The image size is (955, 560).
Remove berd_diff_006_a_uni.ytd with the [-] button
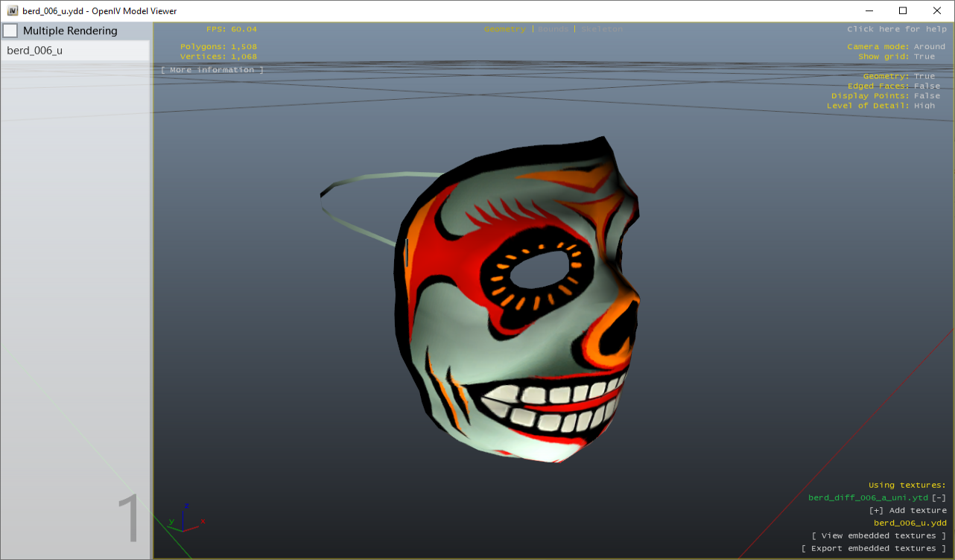(939, 498)
